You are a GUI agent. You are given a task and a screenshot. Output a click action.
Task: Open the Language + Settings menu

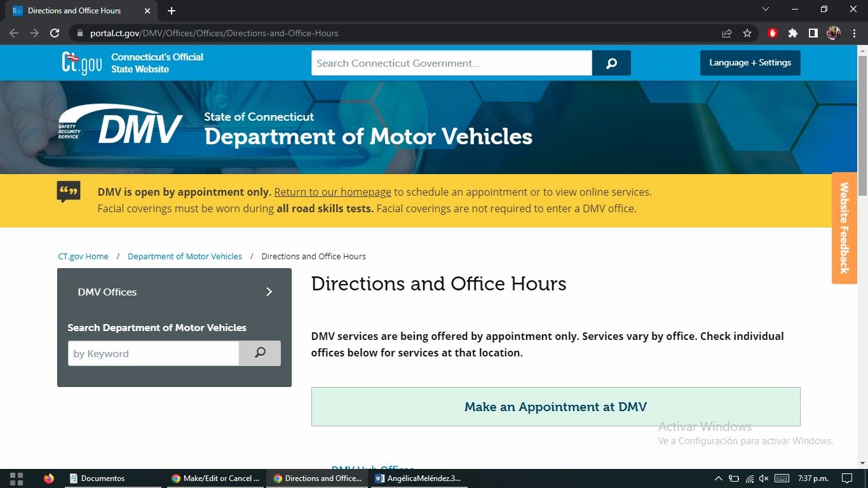pyautogui.click(x=750, y=62)
